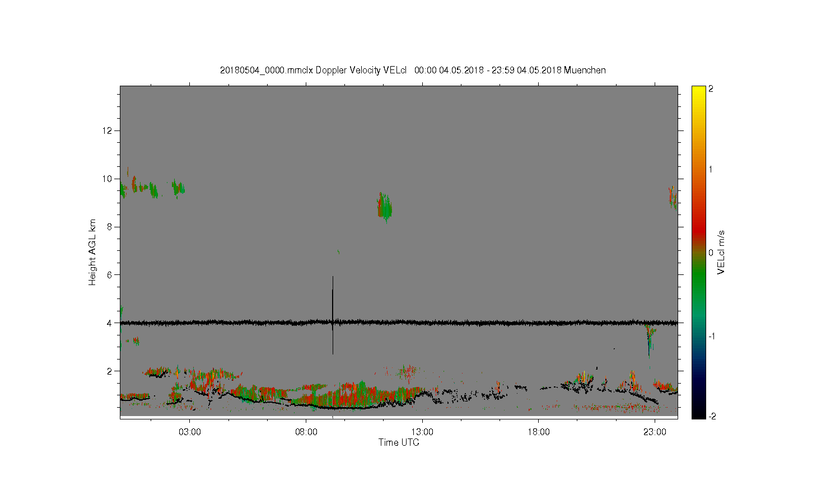Click the 23:00 time tick label
Screen dimensions: 840x504
pyautogui.click(x=655, y=432)
